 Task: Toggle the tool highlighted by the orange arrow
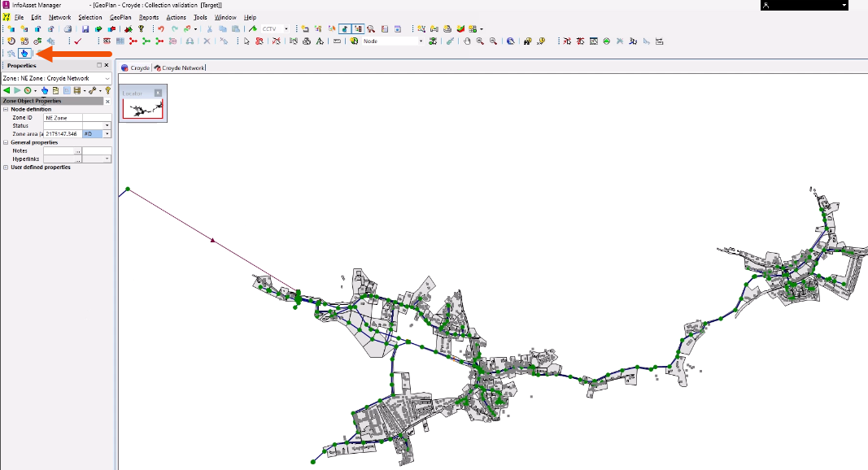point(26,54)
